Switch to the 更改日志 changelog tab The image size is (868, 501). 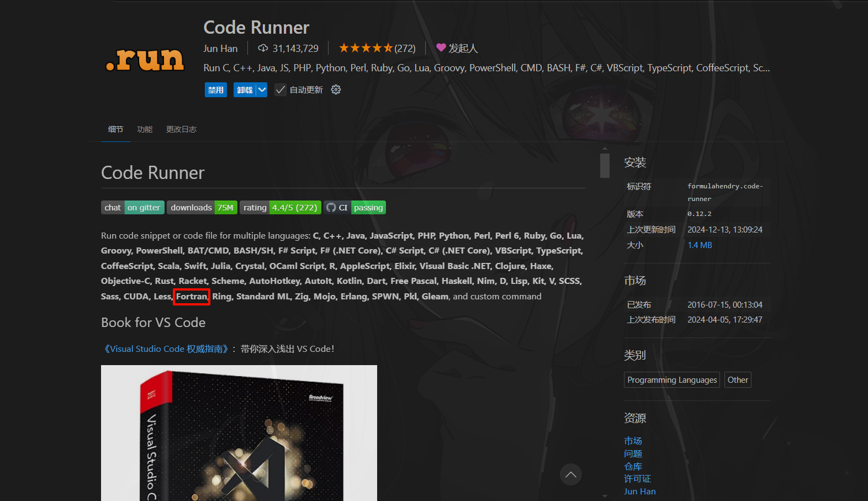[181, 129]
